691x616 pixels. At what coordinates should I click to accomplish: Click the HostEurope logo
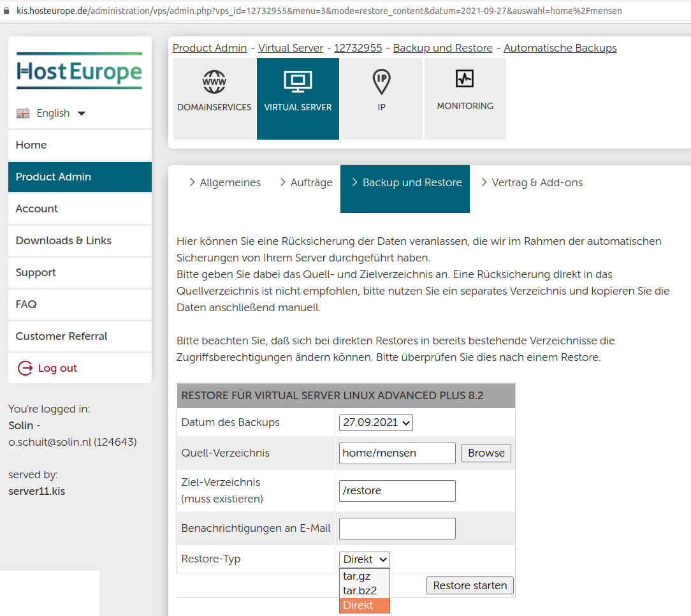pyautogui.click(x=80, y=71)
